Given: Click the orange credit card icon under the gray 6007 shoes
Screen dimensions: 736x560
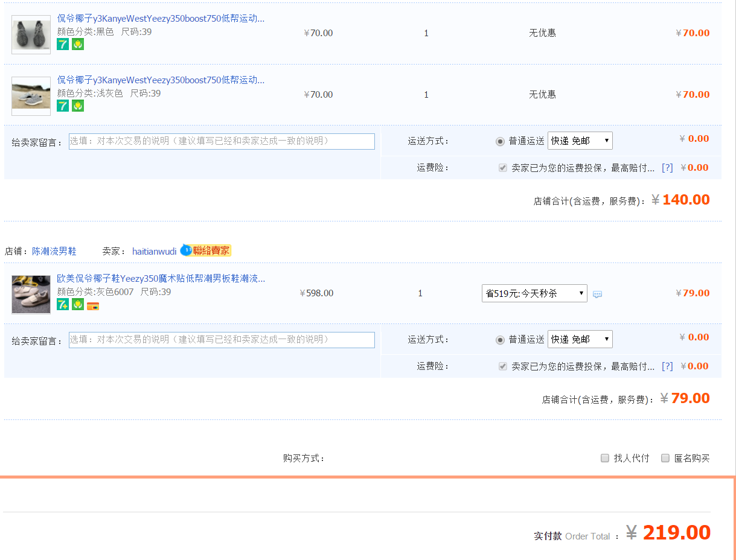Looking at the screenshot, I should click(x=93, y=306).
